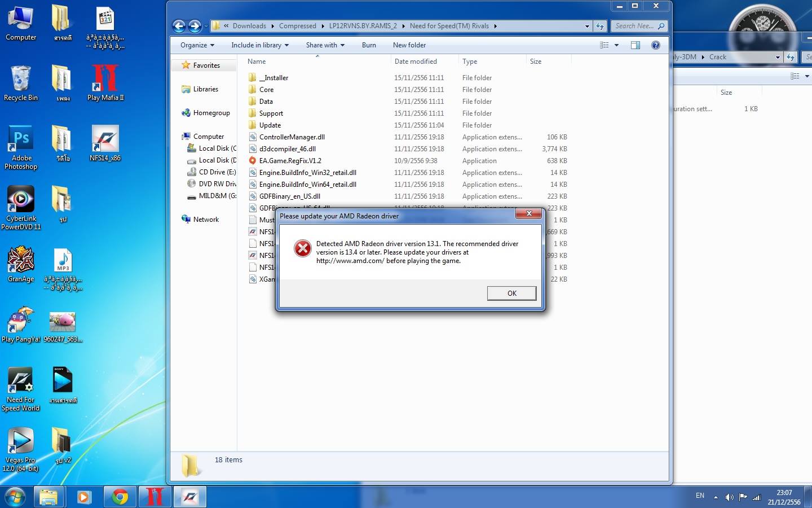Select the __Installer folder
The width and height of the screenshot is (812, 508).
[x=273, y=78]
